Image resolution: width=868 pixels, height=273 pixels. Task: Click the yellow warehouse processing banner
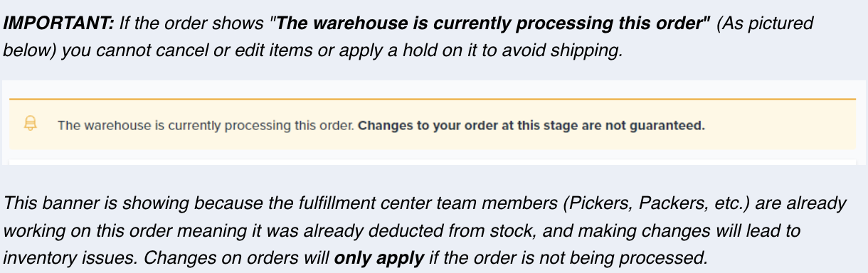(433, 124)
